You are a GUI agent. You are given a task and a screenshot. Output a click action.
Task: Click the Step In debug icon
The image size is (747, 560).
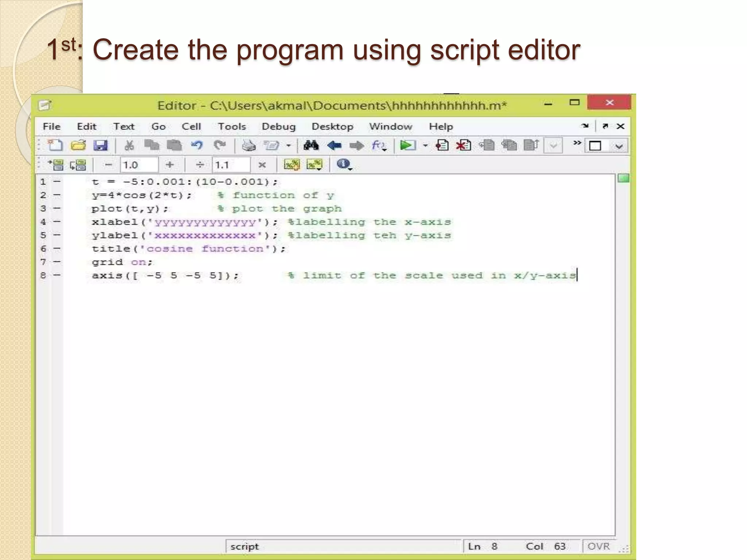tap(509, 145)
